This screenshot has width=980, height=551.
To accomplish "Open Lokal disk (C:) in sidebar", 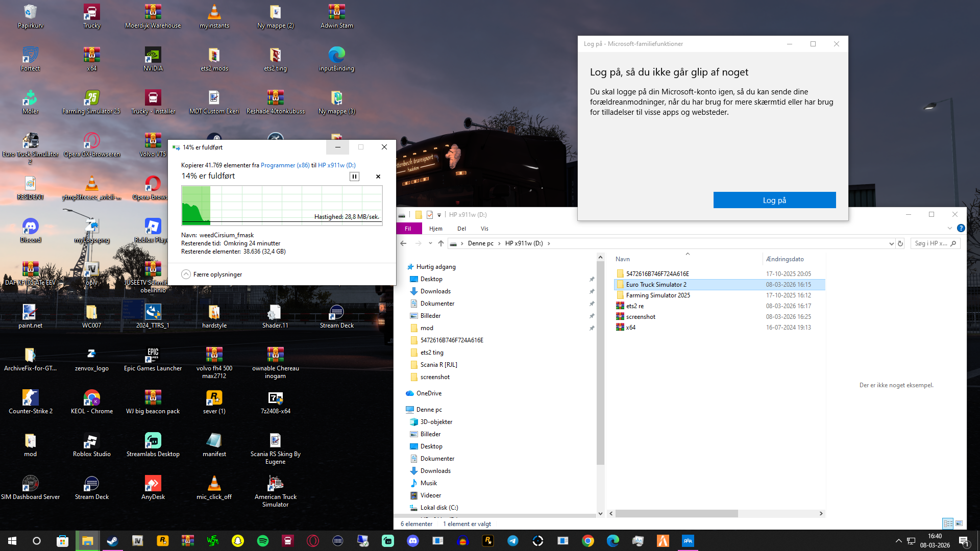I will [x=439, y=508].
